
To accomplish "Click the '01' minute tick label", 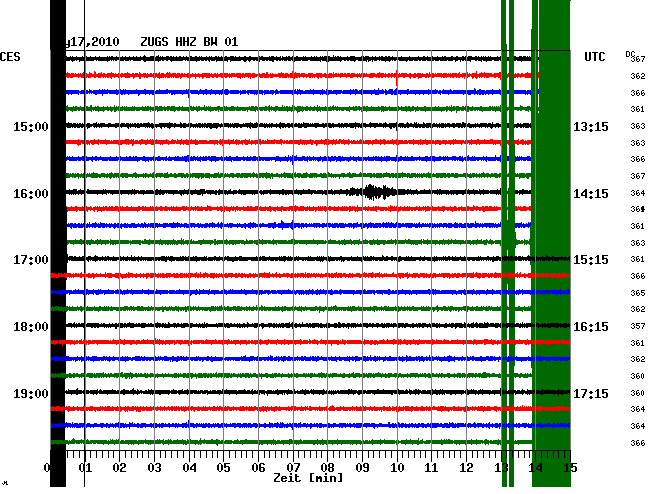I will tap(85, 467).
